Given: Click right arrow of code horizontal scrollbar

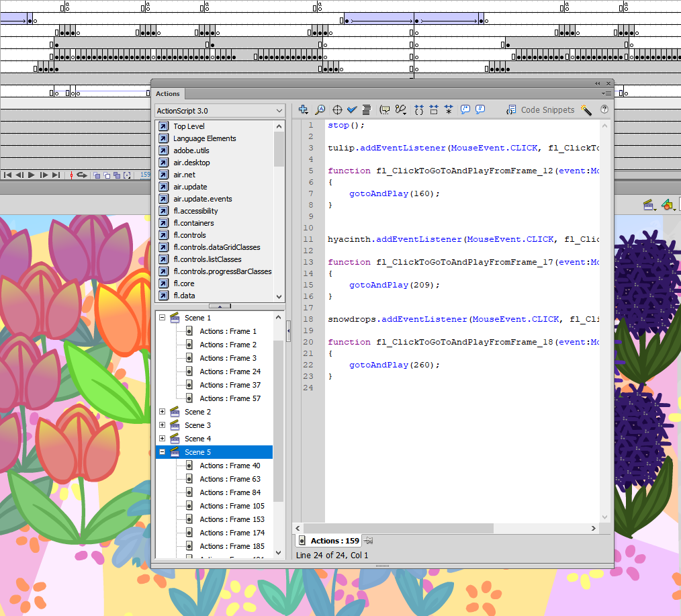Looking at the screenshot, I should 593,528.
